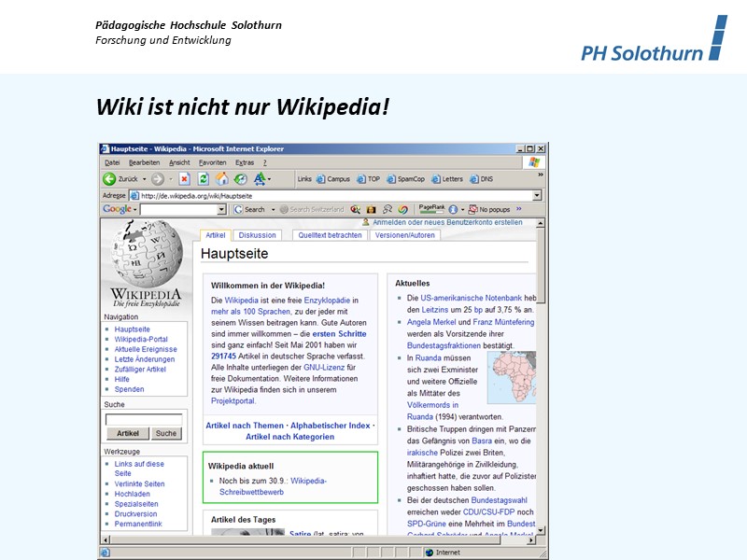
Task: Switch to the Diskussion tab
Action: pyautogui.click(x=258, y=234)
